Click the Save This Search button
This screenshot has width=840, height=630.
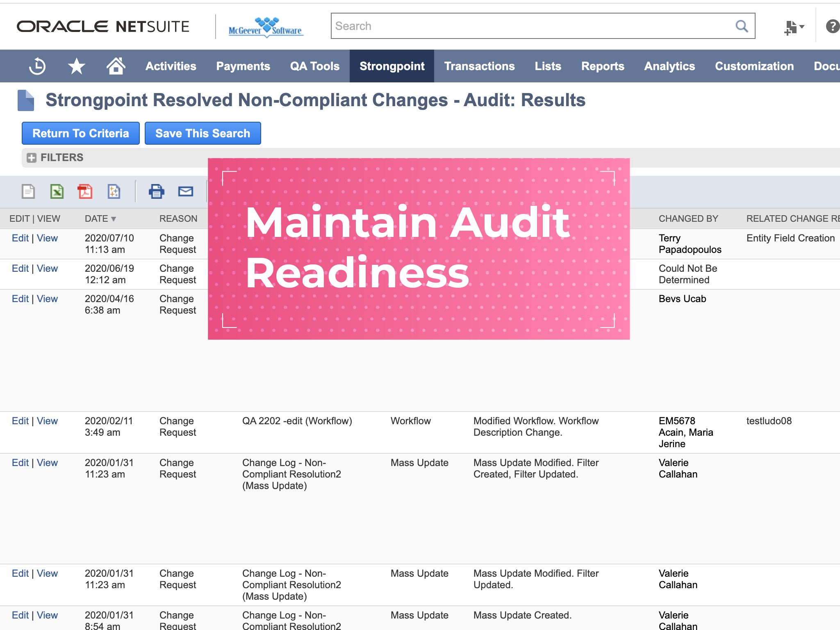[x=203, y=133]
